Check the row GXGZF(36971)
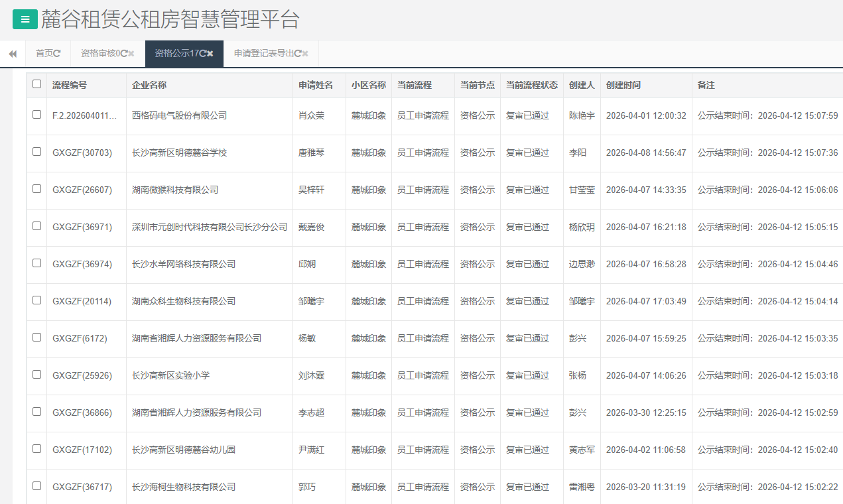This screenshot has height=504, width=843. 36,226
